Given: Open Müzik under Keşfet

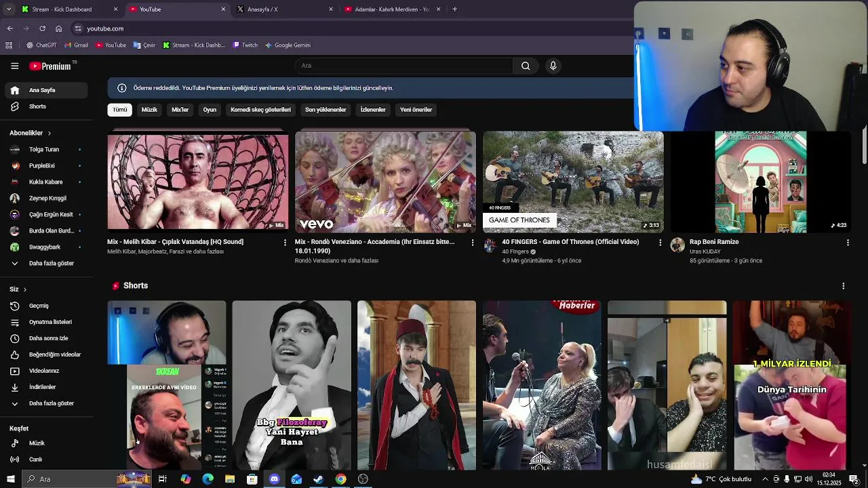Looking at the screenshot, I should point(45,443).
